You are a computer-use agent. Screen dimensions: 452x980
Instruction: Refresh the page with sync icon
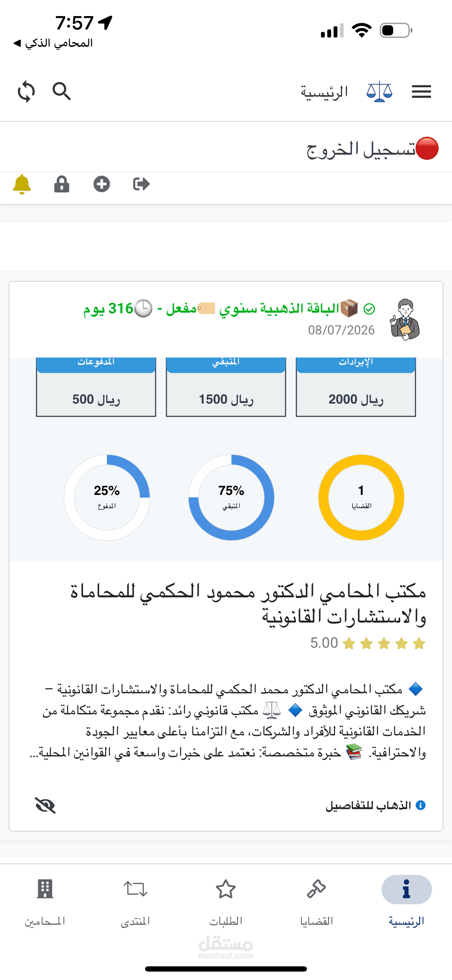tap(26, 92)
